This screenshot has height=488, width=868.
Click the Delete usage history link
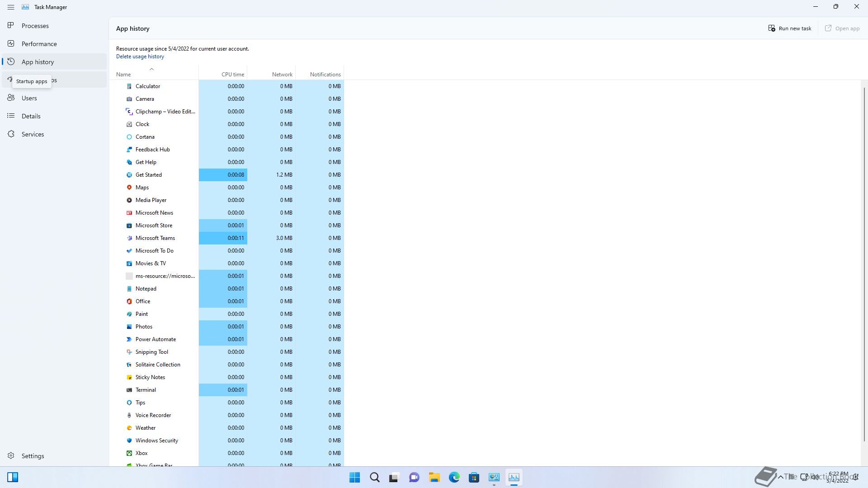point(140,56)
